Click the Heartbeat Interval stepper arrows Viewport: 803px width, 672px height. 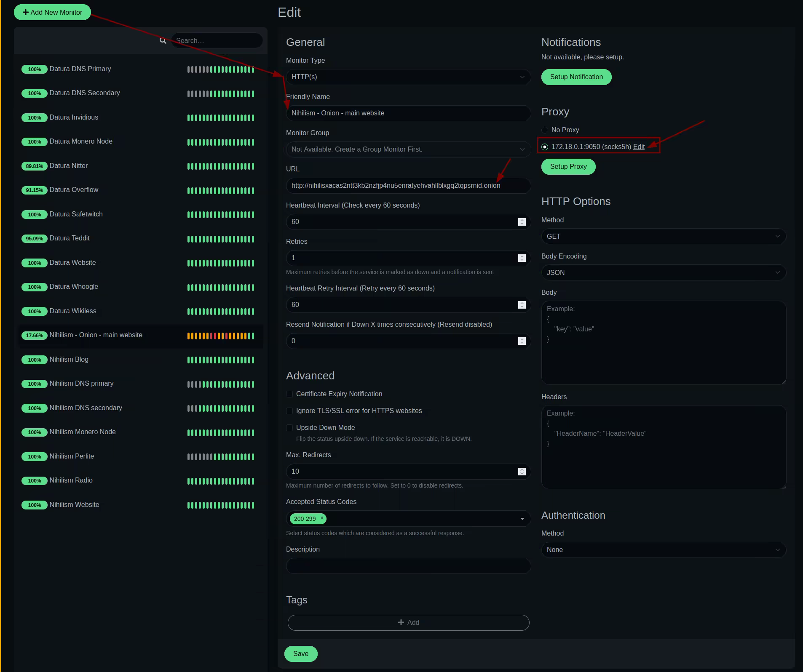point(522,222)
